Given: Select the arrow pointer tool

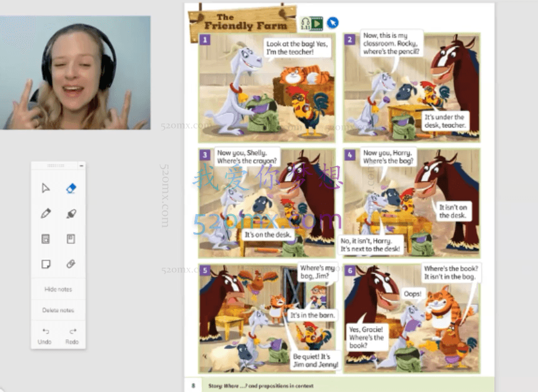Looking at the screenshot, I should [46, 188].
